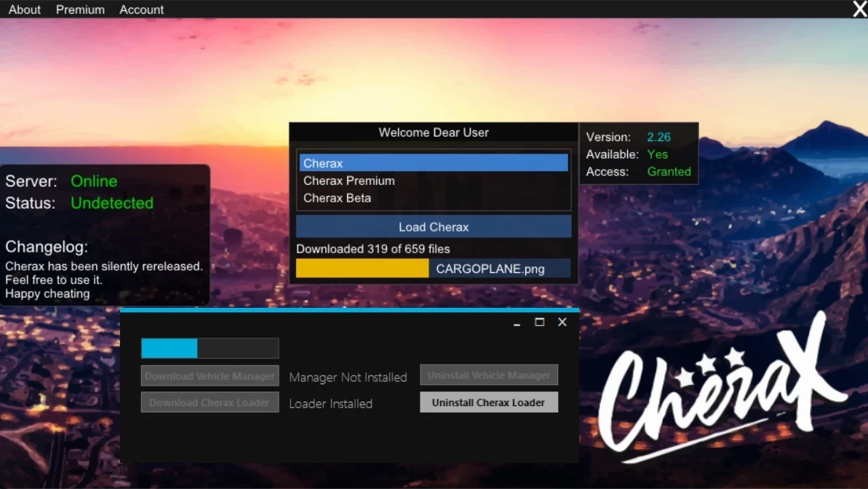Viewport: 868px width, 489px height.
Task: Click the disabled Download Cherax Loader button
Action: tap(210, 402)
